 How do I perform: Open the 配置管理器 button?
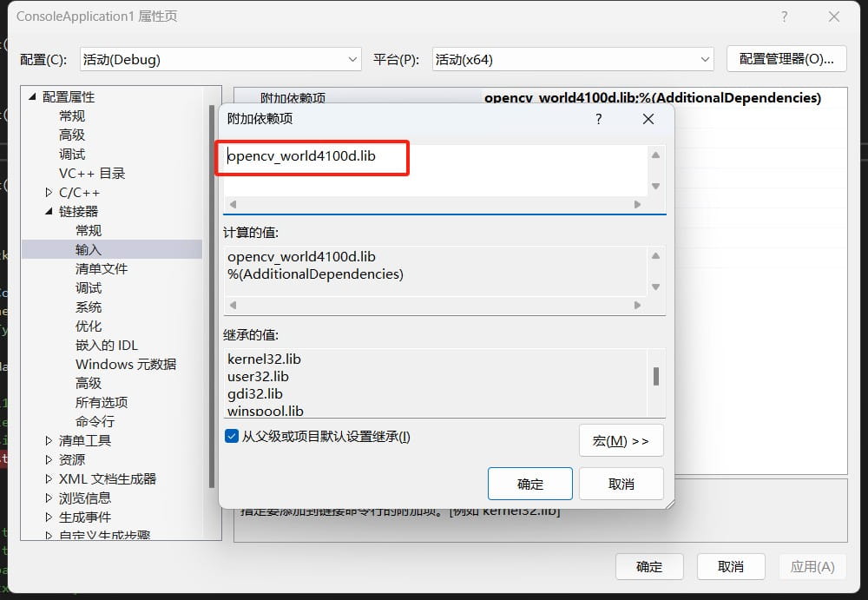[786, 59]
